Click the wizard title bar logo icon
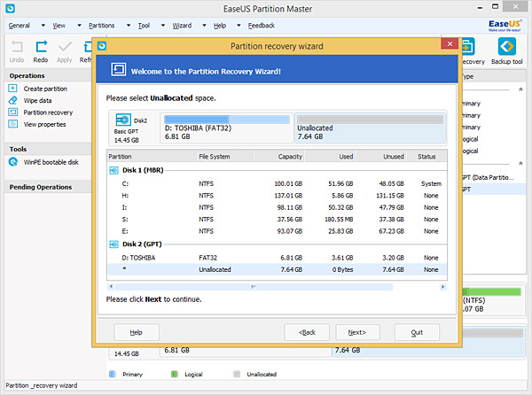 [102, 46]
